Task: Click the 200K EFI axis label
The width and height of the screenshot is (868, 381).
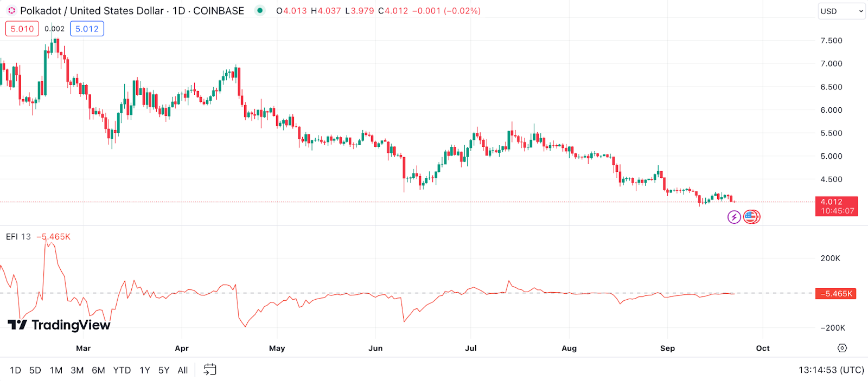Action: coord(831,259)
